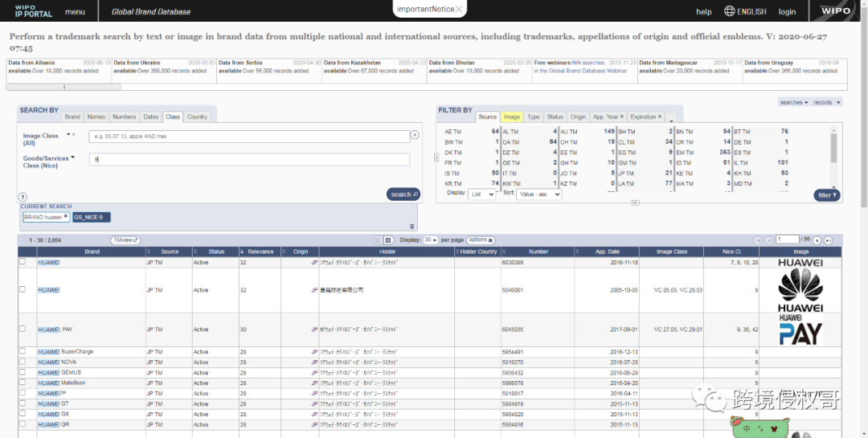The image size is (868, 438).
Task: Go to first results page
Action: [x=759, y=240]
